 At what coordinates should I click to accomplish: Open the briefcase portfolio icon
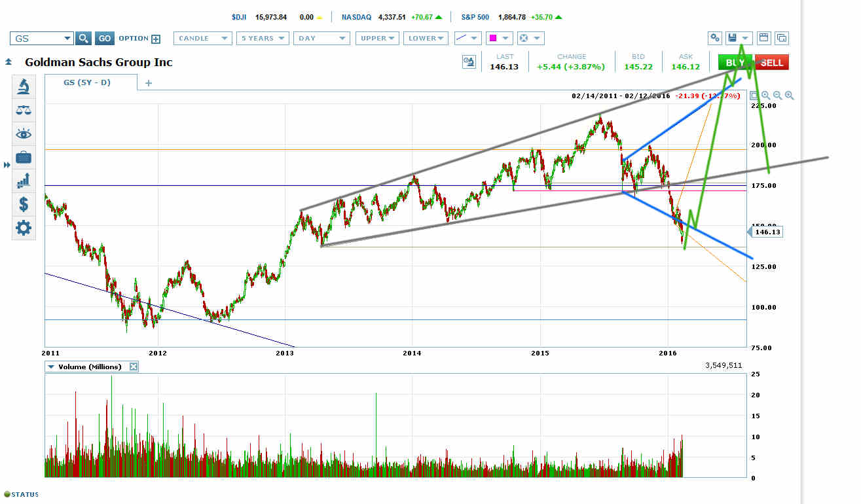coord(24,157)
